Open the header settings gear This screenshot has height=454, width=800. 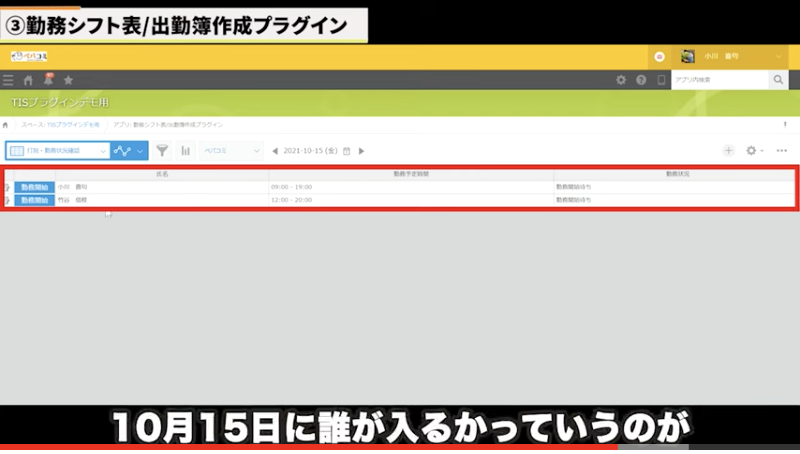tap(621, 80)
